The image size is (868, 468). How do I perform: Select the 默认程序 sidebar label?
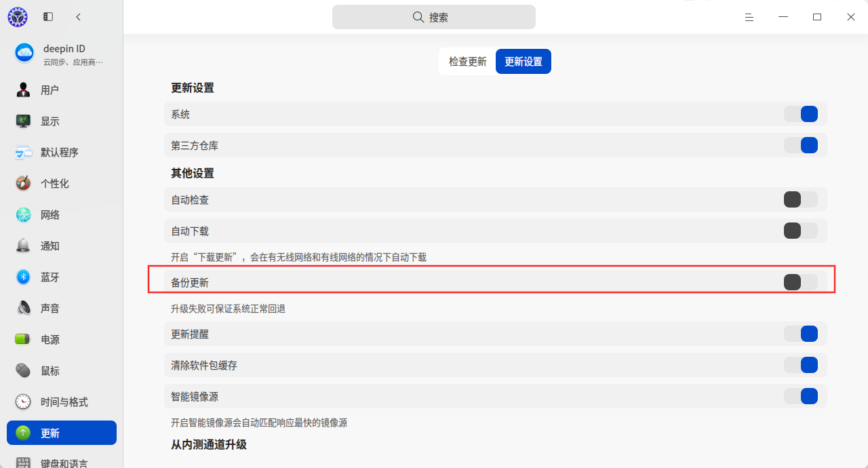60,153
